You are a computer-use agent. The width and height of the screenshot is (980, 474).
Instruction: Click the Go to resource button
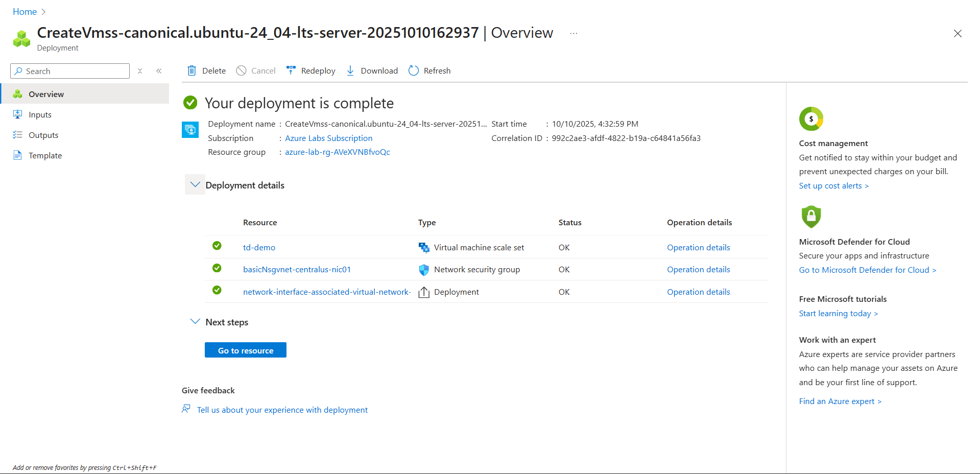click(246, 350)
